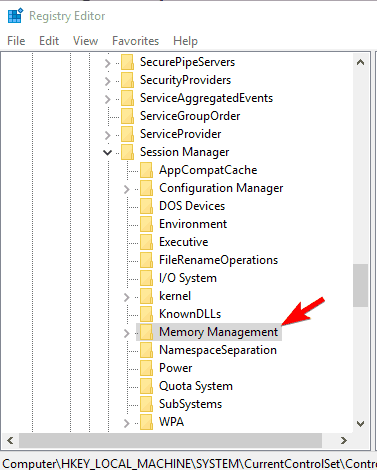Image resolution: width=377 pixels, height=470 pixels.
Task: Expand the SecurityProviders key
Action: click(107, 81)
